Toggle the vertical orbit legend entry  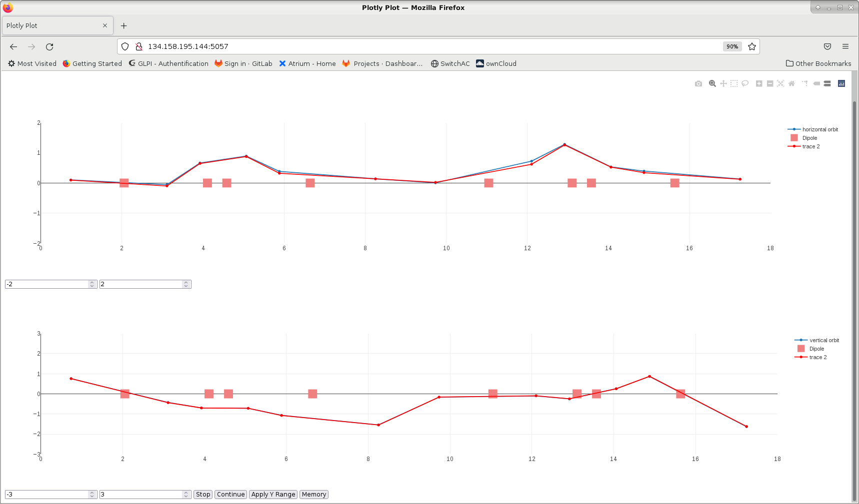coord(824,340)
